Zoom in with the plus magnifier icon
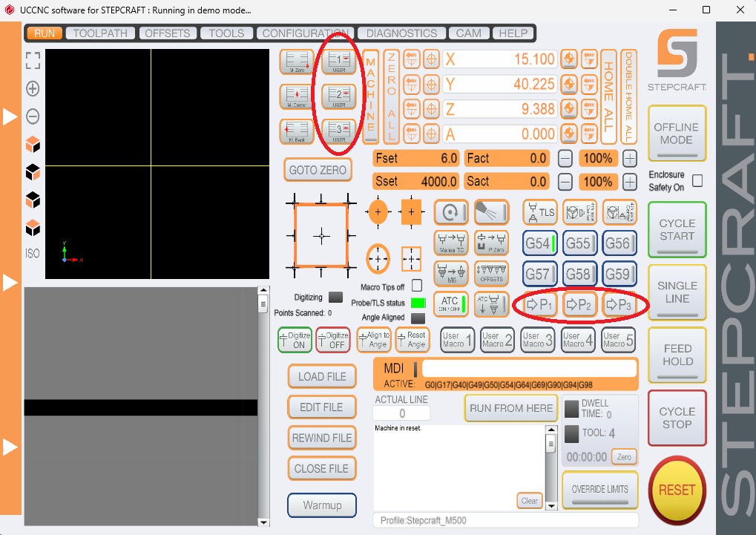Screen dimensions: 756x535 tap(33, 89)
